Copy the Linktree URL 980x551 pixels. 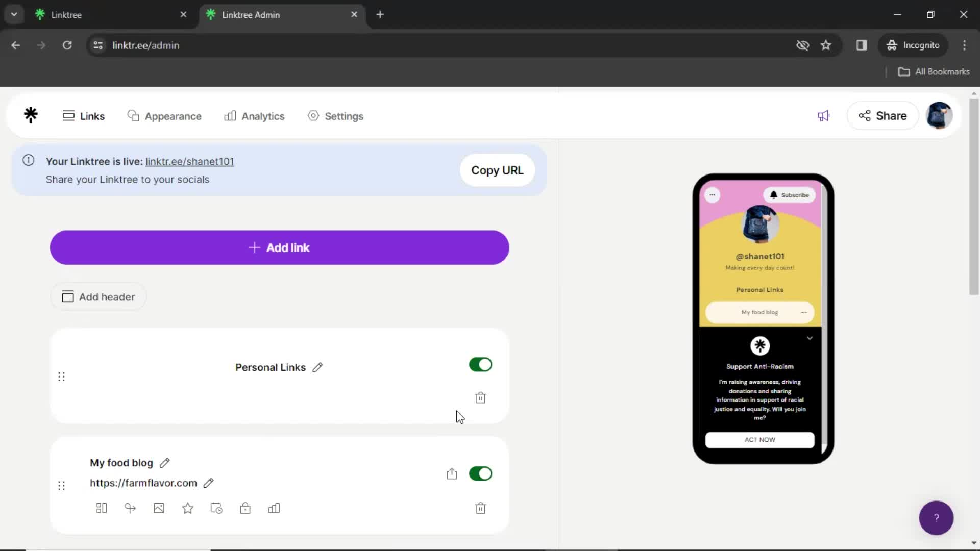point(497,169)
